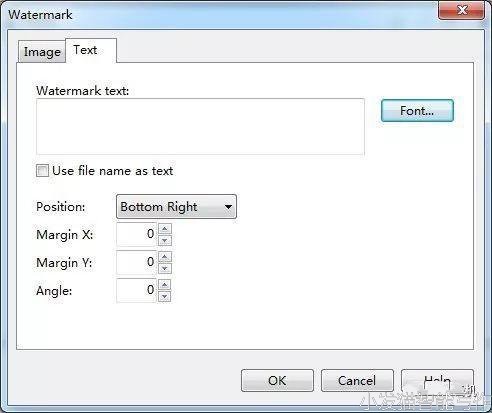The image size is (492, 413).
Task: Switch to the Image tab
Action: pos(42,52)
